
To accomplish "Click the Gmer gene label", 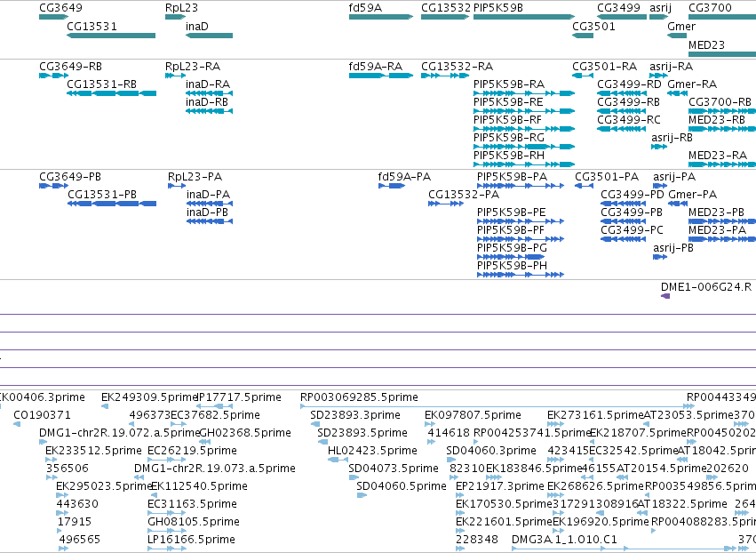I will [x=681, y=26].
